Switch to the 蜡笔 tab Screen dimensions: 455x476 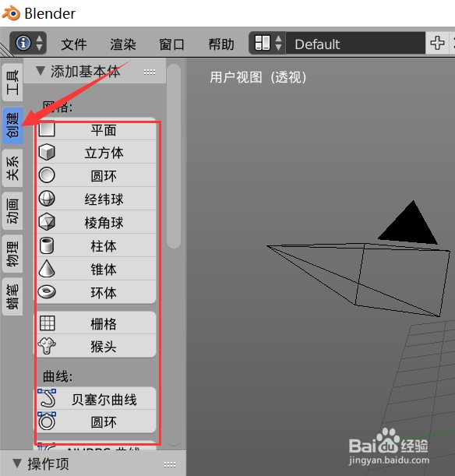12,297
